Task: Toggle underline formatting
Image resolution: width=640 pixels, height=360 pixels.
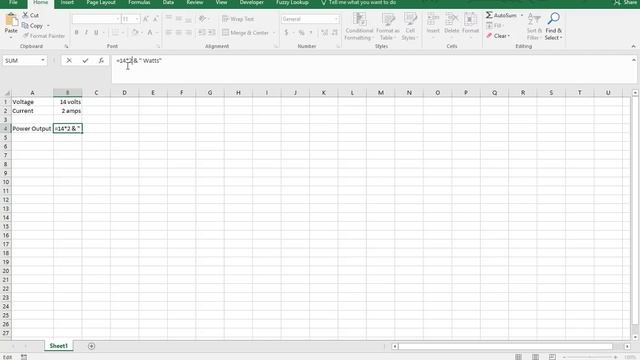Action: click(x=96, y=32)
